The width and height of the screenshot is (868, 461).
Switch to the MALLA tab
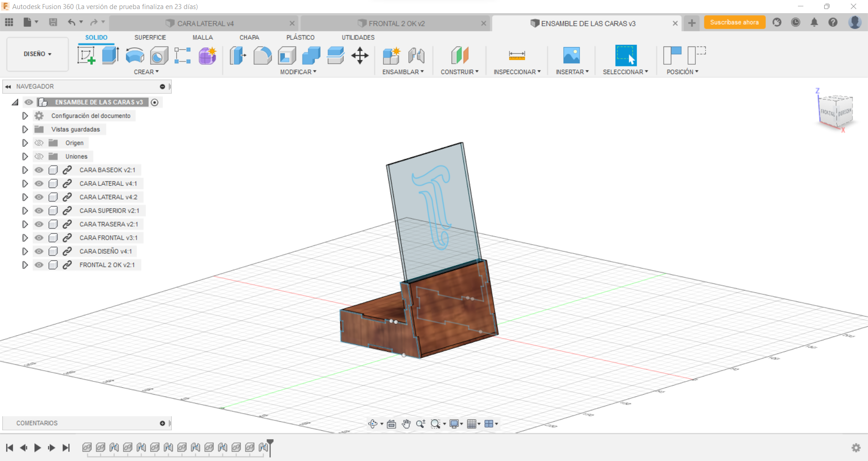click(203, 38)
